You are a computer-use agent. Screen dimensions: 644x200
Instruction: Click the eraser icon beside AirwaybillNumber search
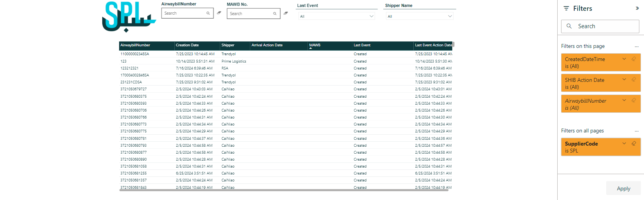219,13
